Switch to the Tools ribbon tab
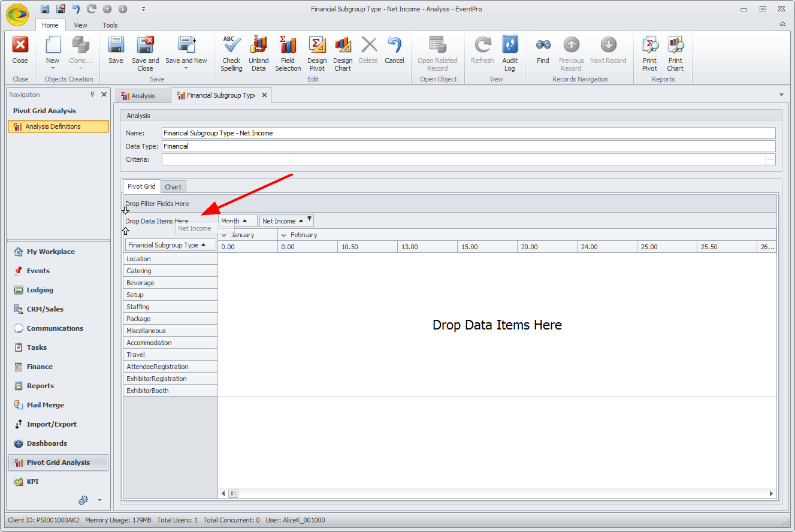Screen dimensions: 795x532 [x=110, y=25]
